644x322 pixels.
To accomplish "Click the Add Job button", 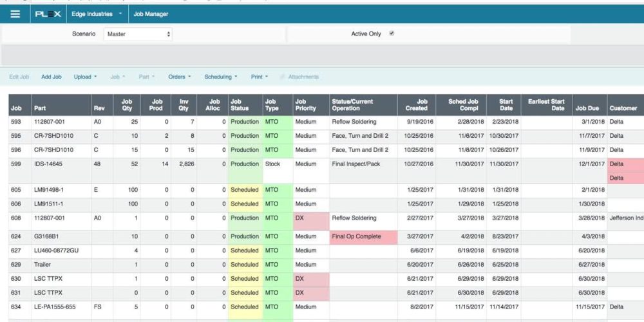I will (x=52, y=77).
